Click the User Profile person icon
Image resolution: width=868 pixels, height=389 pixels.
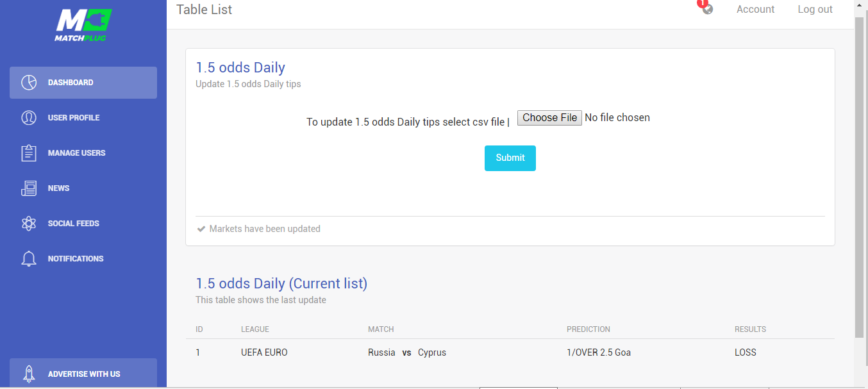coord(28,118)
